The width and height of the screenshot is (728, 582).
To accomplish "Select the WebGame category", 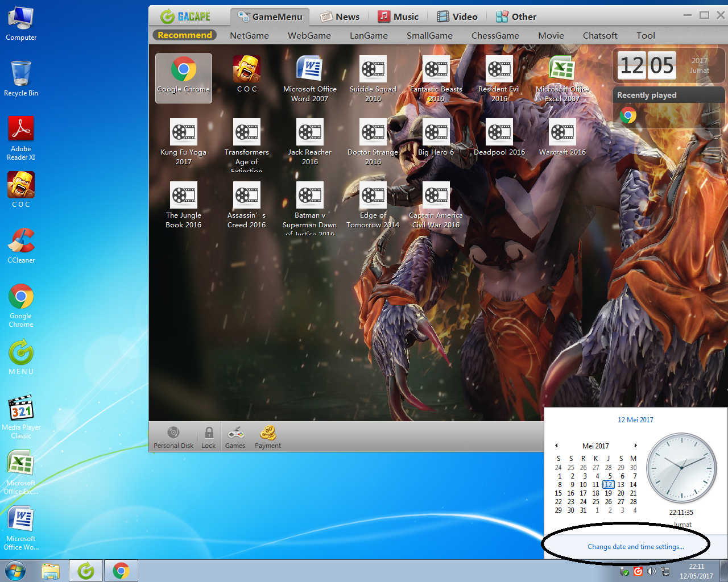I will point(309,35).
